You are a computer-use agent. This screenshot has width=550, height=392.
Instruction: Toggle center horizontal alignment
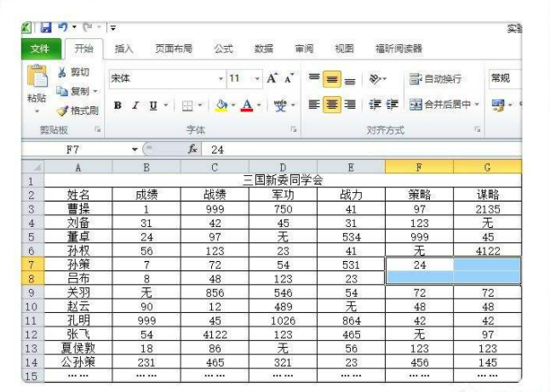pyautogui.click(x=331, y=105)
